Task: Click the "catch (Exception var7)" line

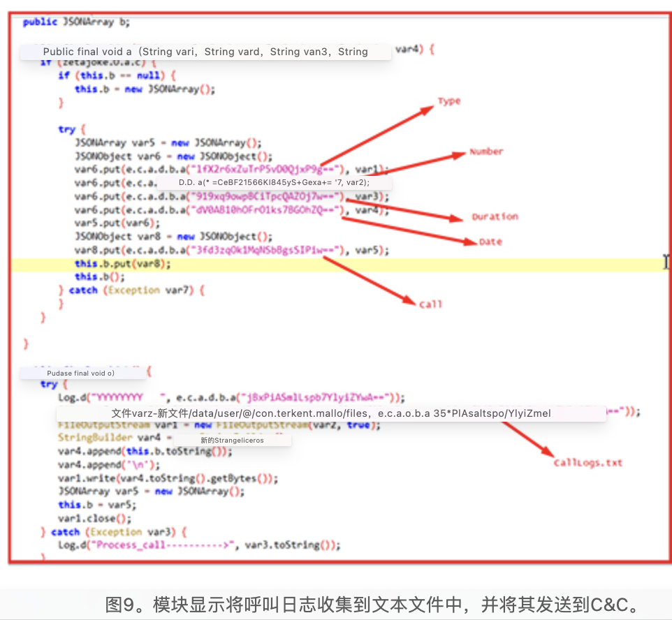Action: [131, 290]
